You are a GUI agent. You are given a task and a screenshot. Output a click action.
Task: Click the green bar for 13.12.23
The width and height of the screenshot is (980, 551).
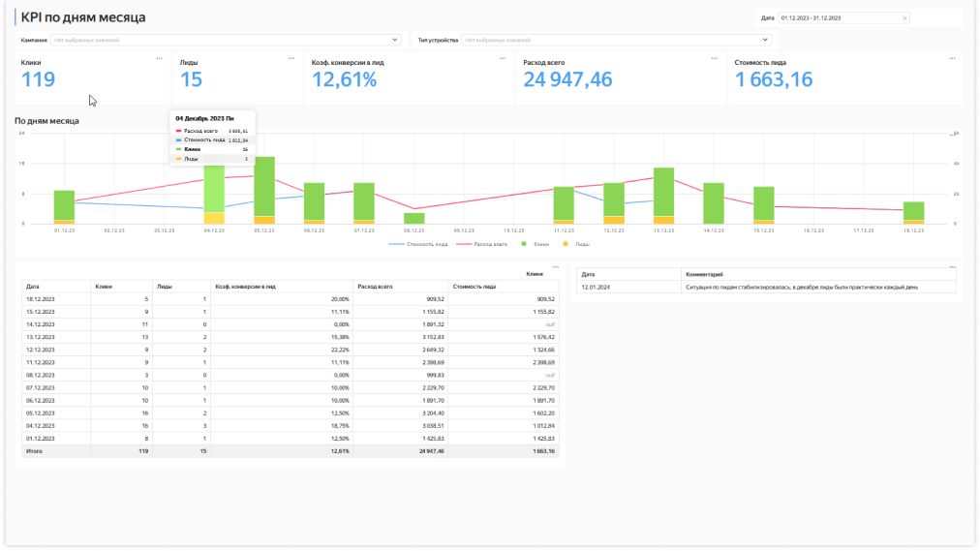point(663,193)
